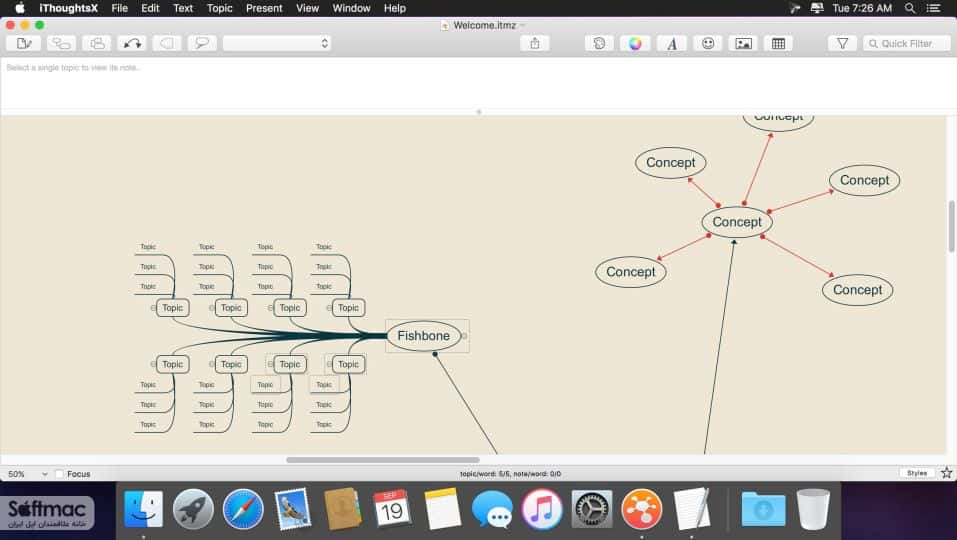Toggle the Focus checkbox
The width and height of the screenshot is (957, 540).
click(59, 473)
